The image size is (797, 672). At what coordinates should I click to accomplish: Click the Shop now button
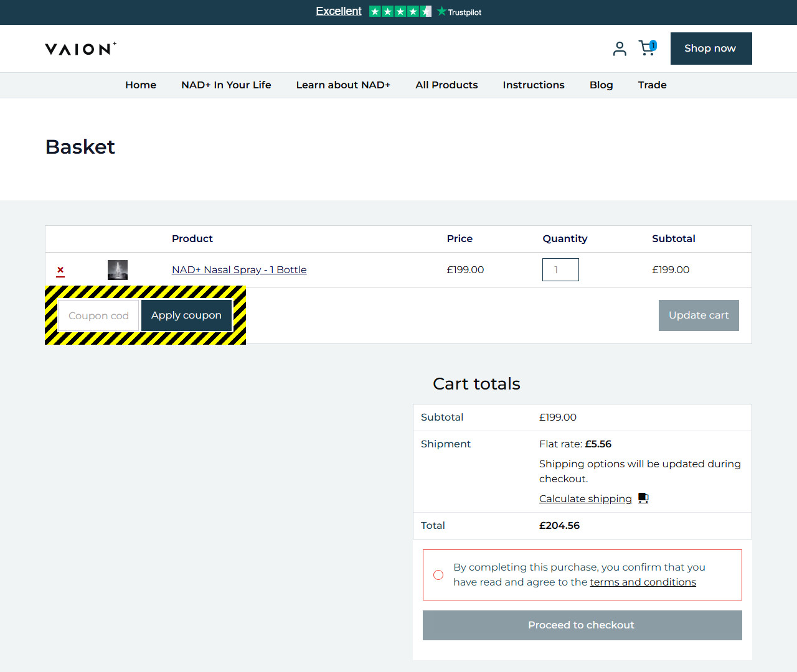711,49
